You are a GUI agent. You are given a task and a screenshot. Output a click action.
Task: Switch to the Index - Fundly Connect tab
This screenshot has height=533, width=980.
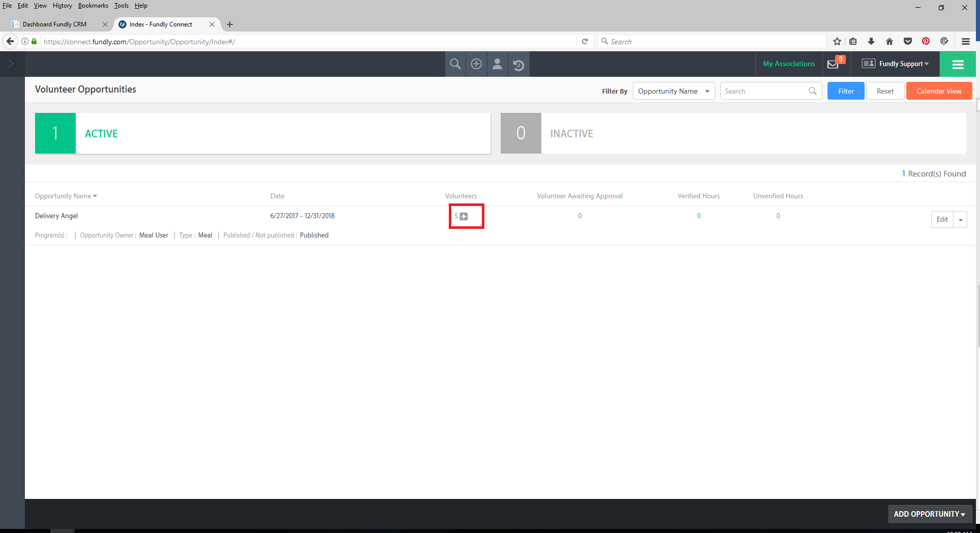[161, 24]
